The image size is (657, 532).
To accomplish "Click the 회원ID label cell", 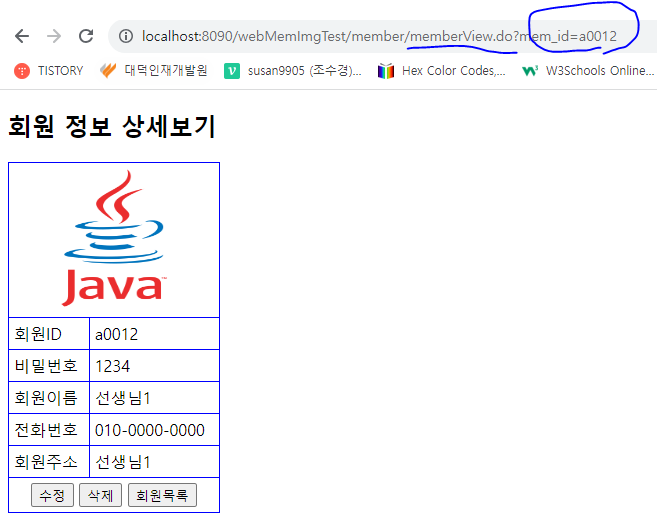I will [49, 334].
